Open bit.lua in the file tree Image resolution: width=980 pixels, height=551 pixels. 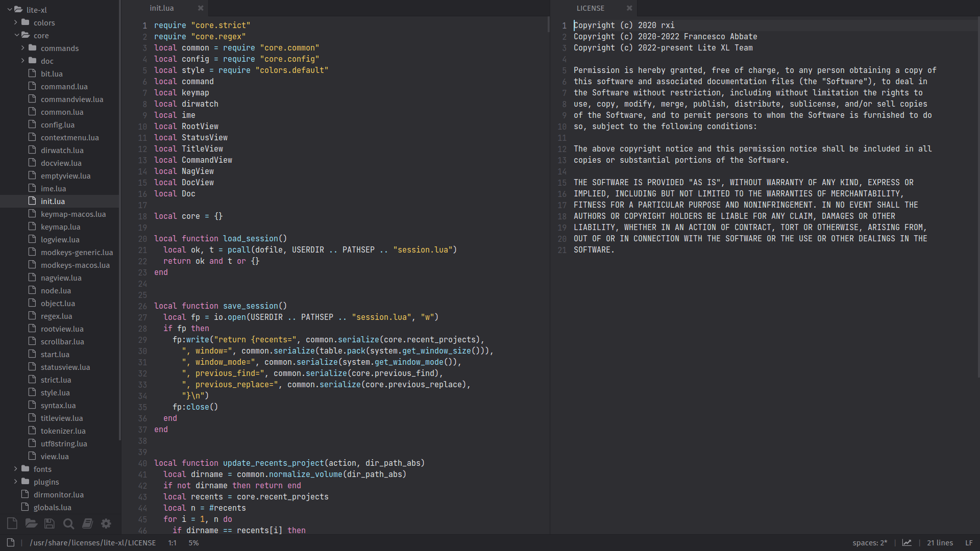(60, 73)
